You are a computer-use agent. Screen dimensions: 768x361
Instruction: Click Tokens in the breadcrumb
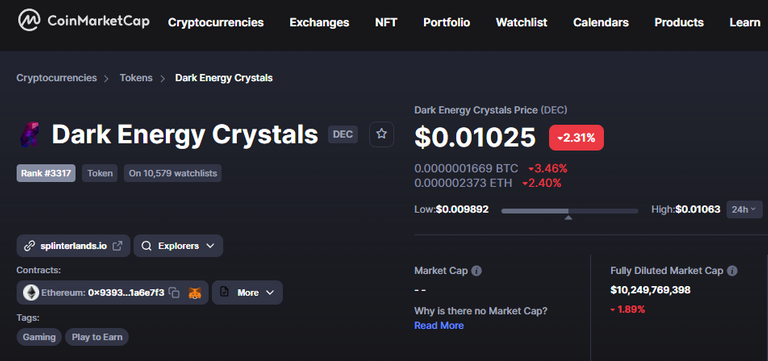coord(136,78)
